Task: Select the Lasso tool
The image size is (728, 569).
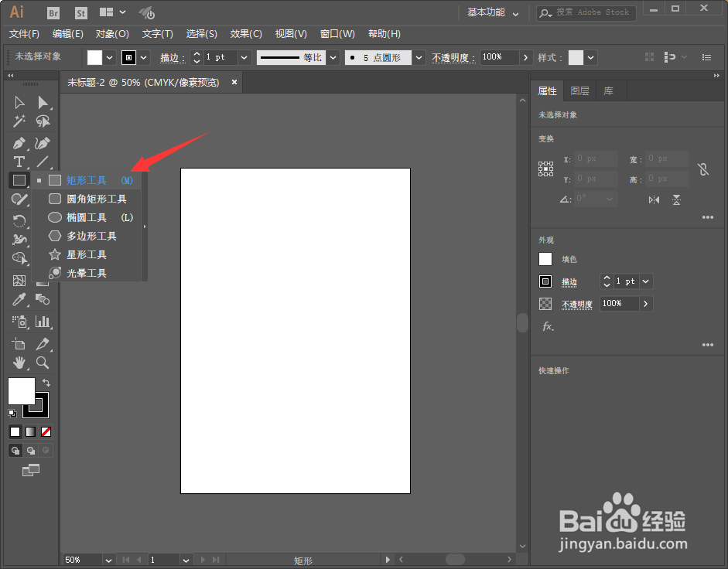Action: [x=43, y=121]
